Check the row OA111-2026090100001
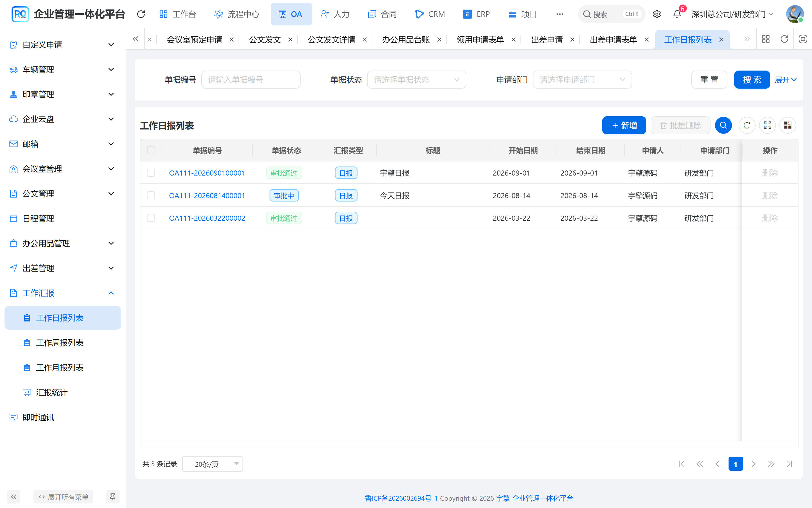This screenshot has height=508, width=812. pyautogui.click(x=151, y=173)
